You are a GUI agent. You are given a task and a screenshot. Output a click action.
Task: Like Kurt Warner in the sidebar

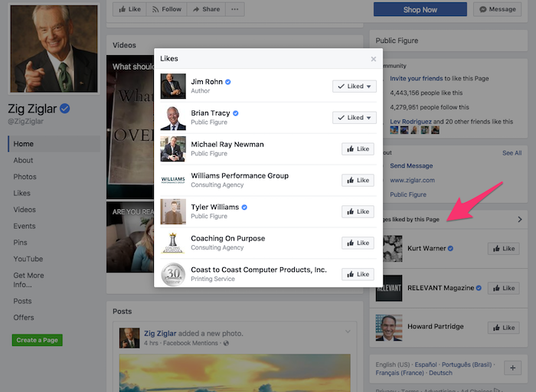(x=504, y=249)
